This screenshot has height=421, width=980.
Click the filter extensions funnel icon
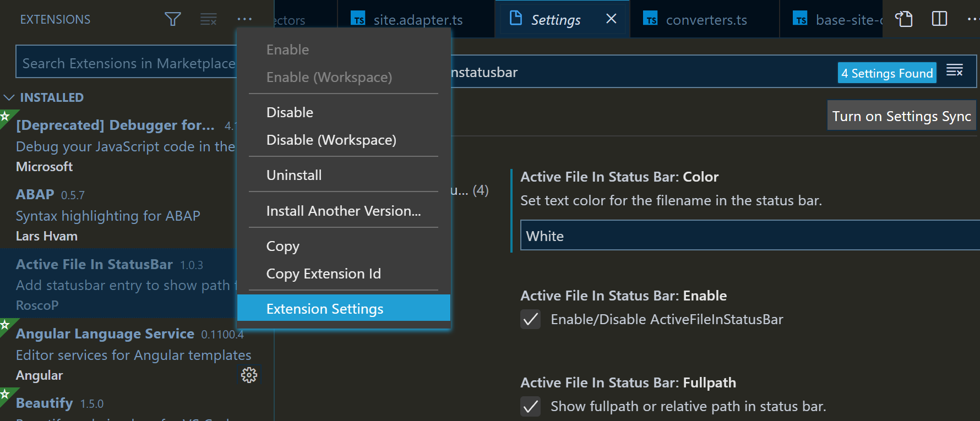tap(173, 19)
